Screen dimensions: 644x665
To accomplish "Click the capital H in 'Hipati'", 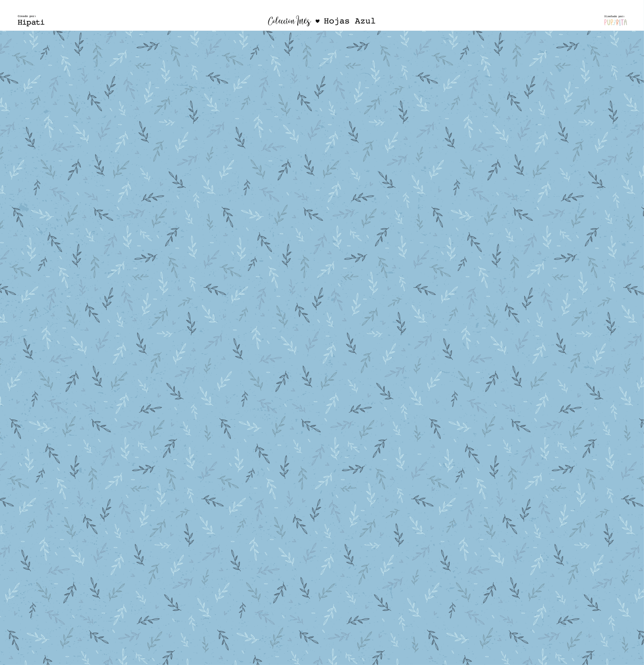I will 21,22.
